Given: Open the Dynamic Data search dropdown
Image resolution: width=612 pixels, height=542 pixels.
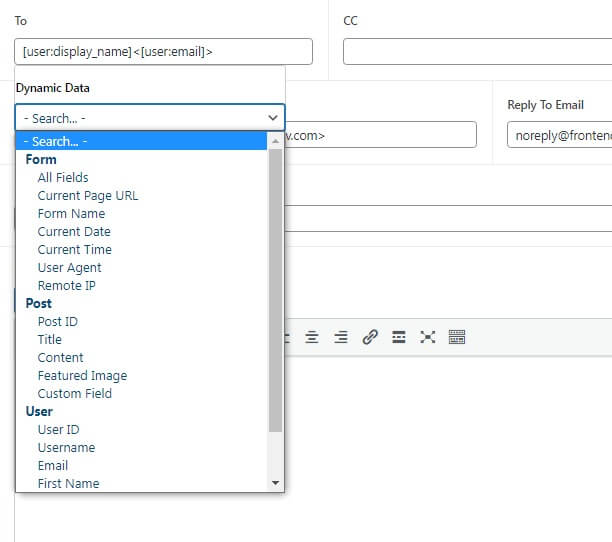Looking at the screenshot, I should (150, 117).
